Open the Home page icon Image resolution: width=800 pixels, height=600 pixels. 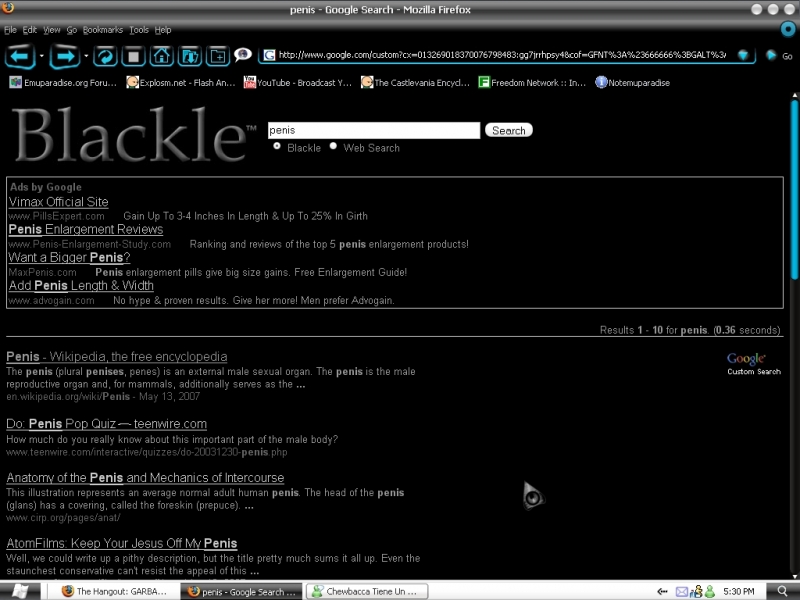161,56
